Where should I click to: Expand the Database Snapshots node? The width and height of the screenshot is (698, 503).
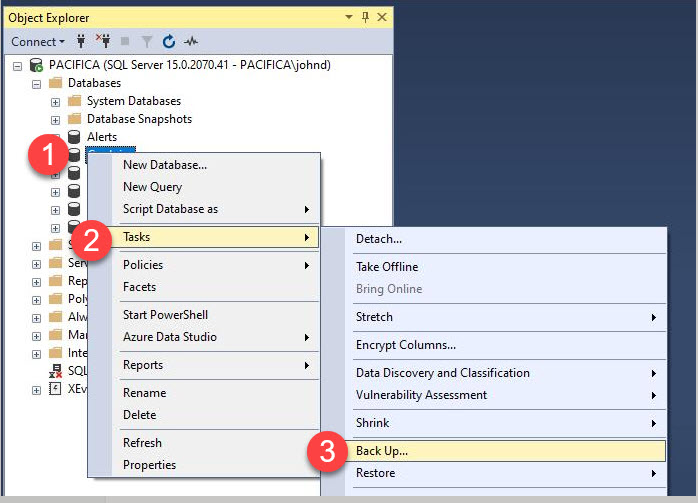(x=55, y=120)
